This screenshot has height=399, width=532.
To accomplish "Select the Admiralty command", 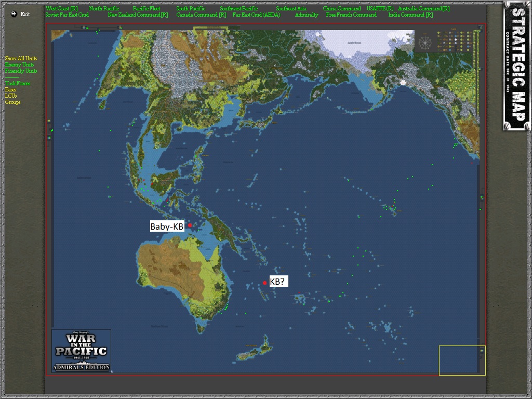I will coord(307,15).
